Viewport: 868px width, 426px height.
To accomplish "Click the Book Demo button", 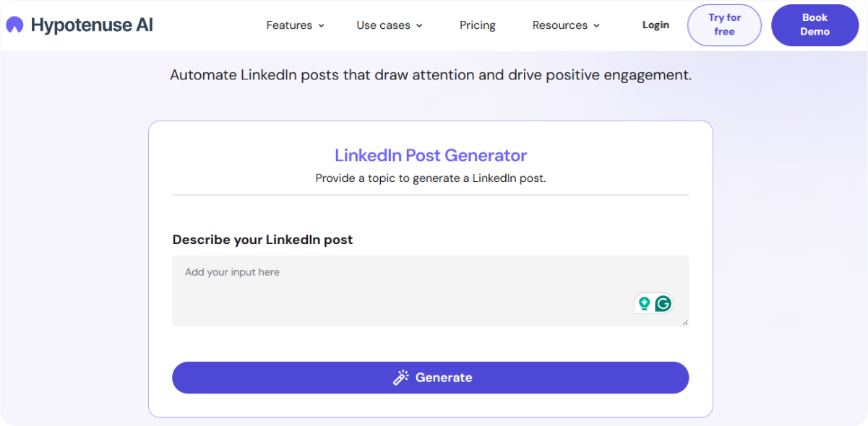I will [815, 25].
